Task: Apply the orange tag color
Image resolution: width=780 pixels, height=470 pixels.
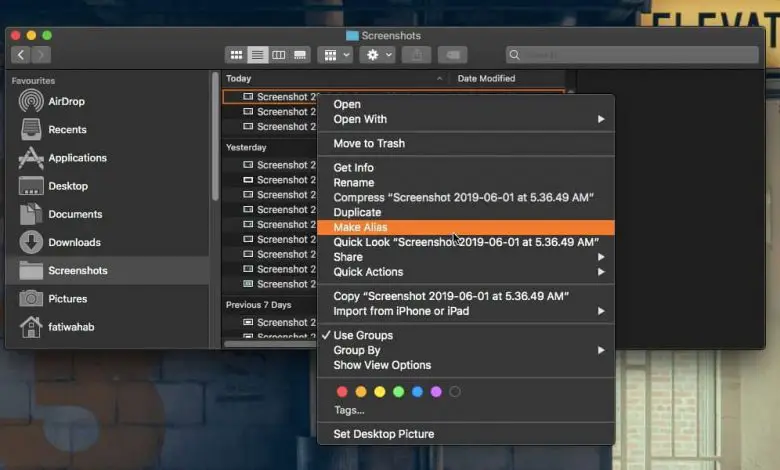Action: tap(361, 392)
